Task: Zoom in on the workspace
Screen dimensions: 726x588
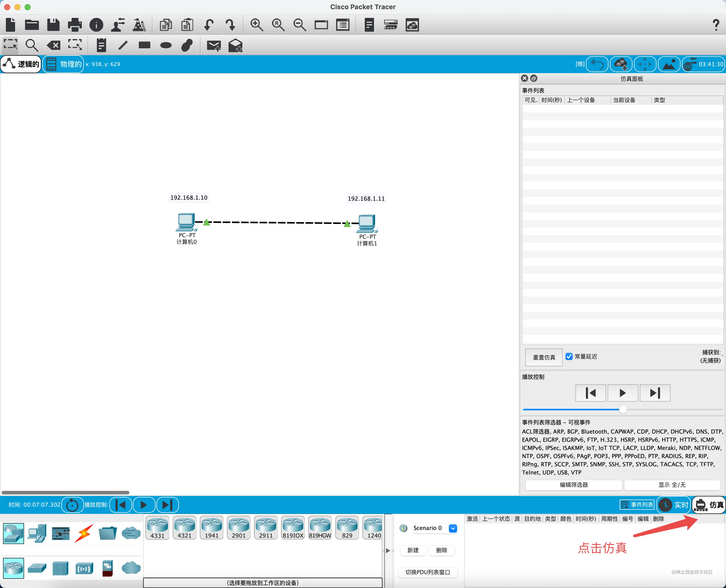Action: 257,25
